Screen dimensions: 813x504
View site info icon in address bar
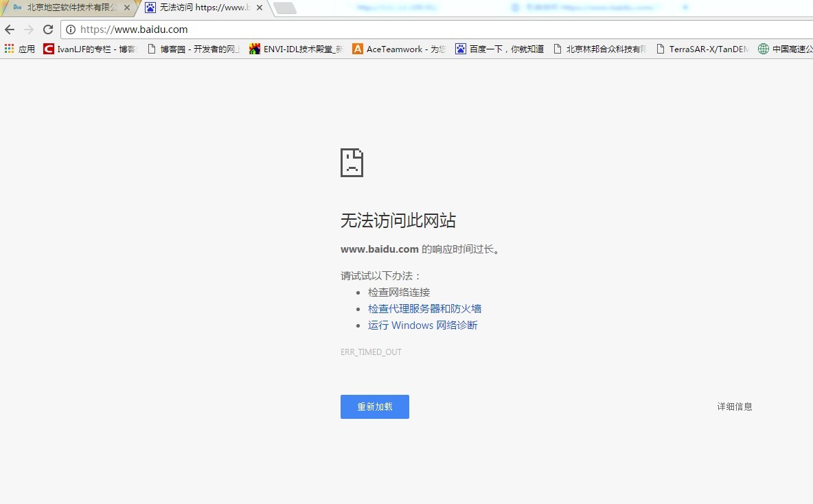coord(71,30)
